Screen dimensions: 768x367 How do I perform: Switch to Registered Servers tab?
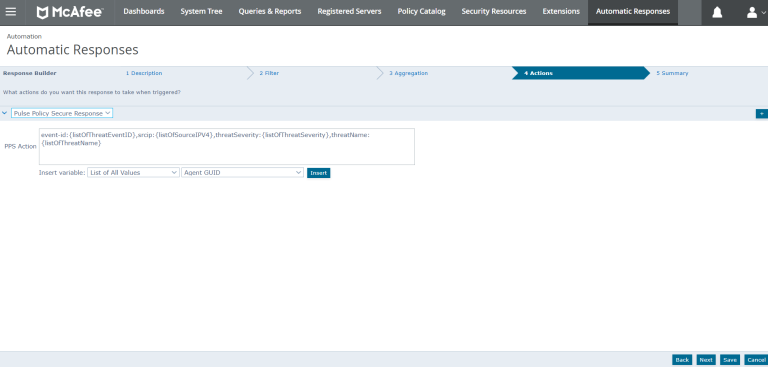(349, 11)
